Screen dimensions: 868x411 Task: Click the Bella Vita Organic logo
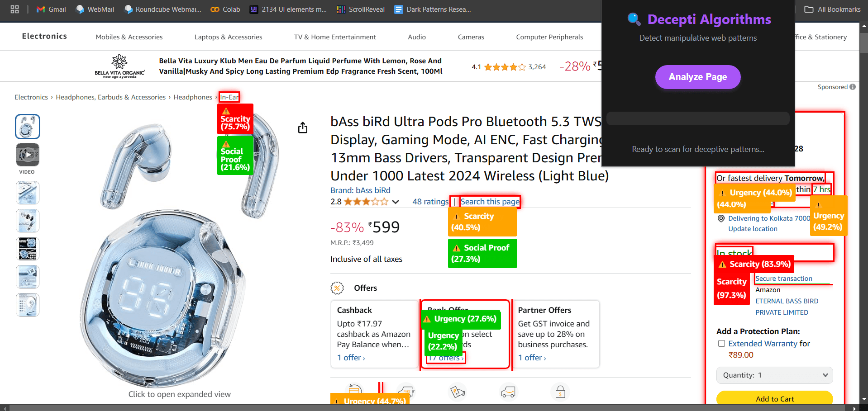pyautogui.click(x=119, y=66)
